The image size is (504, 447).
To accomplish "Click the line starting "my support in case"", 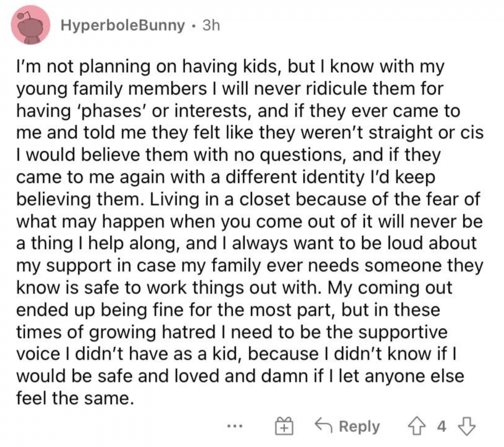I will [x=250, y=266].
